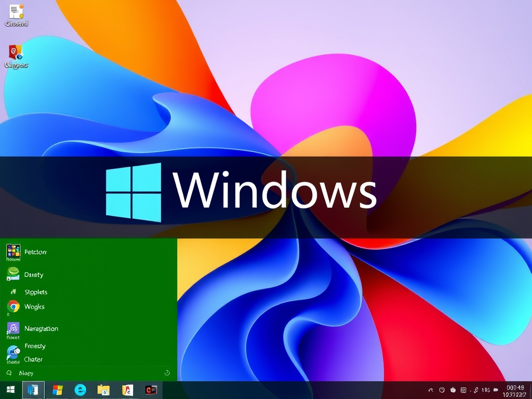Open the red and black taskbar app icon
This screenshot has height=399, width=532.
coord(151,390)
